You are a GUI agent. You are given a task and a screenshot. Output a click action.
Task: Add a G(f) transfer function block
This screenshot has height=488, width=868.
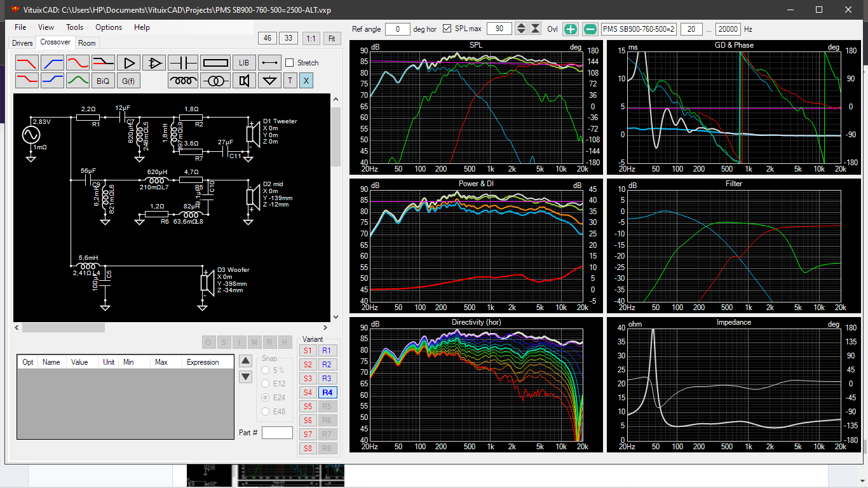128,81
